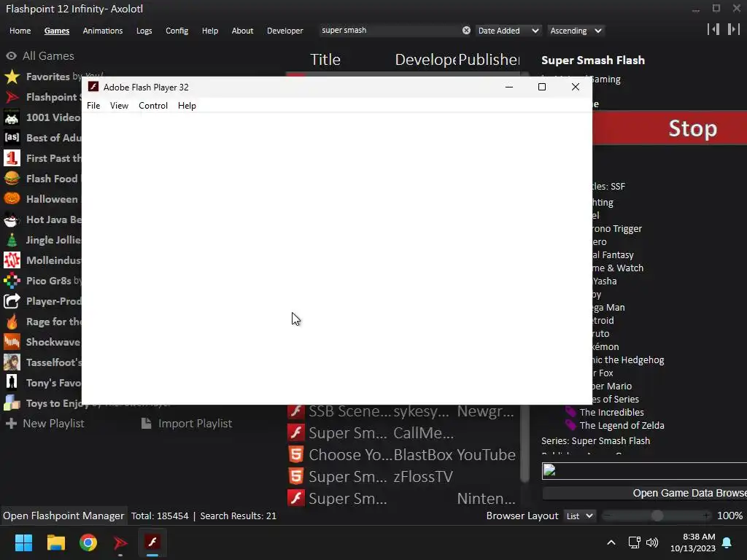Select the Player-Produced share icon
Image resolution: width=747 pixels, height=560 pixels.
click(12, 301)
